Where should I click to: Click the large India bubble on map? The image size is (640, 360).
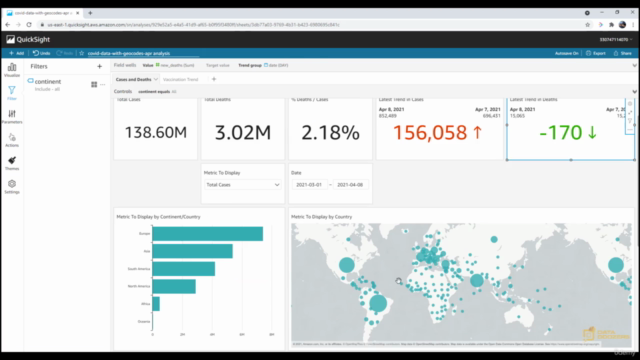pyautogui.click(x=476, y=280)
